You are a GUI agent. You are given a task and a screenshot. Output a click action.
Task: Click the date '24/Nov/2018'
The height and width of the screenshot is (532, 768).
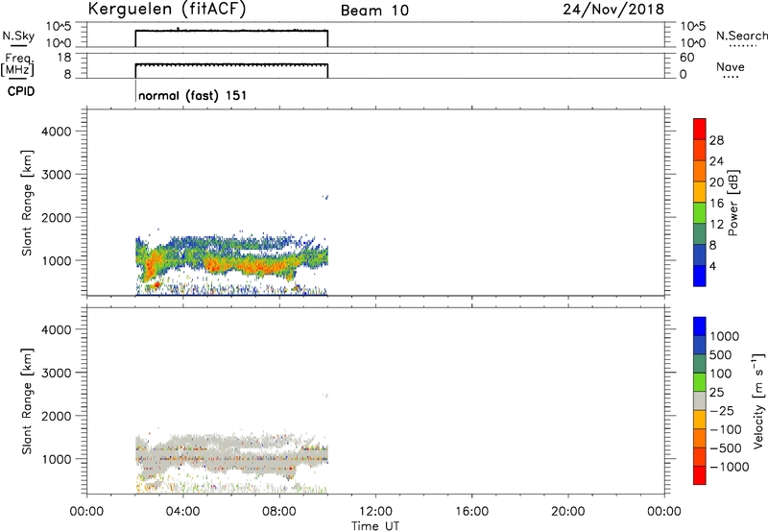613,9
